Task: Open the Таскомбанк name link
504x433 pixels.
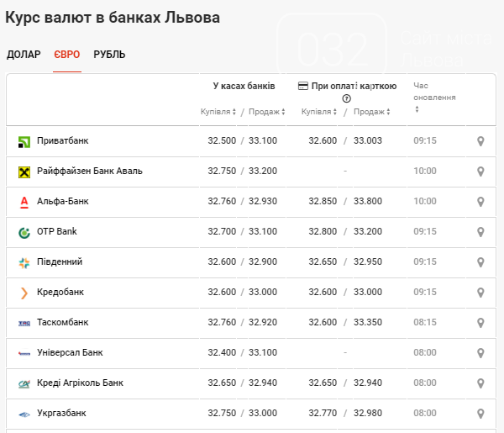Action: [63, 322]
